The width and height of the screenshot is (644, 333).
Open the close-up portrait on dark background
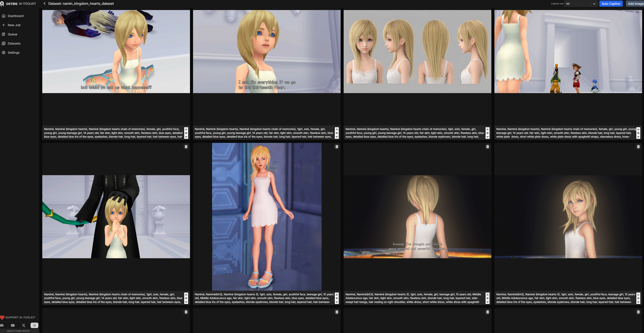[568, 217]
